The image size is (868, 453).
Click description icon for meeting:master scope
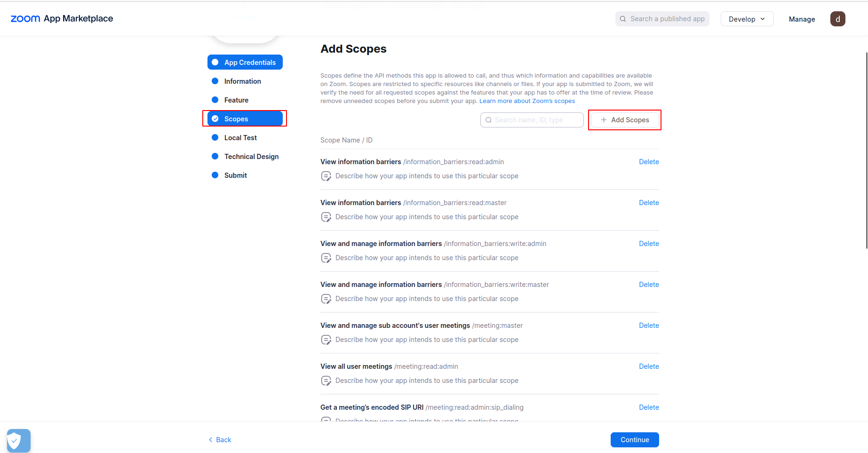pyautogui.click(x=326, y=340)
